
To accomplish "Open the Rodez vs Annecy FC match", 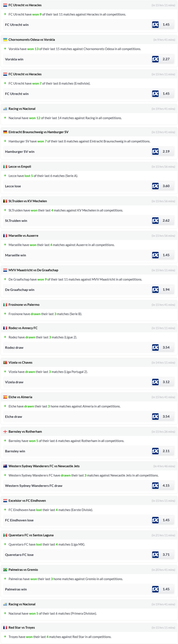I will pos(23,328).
